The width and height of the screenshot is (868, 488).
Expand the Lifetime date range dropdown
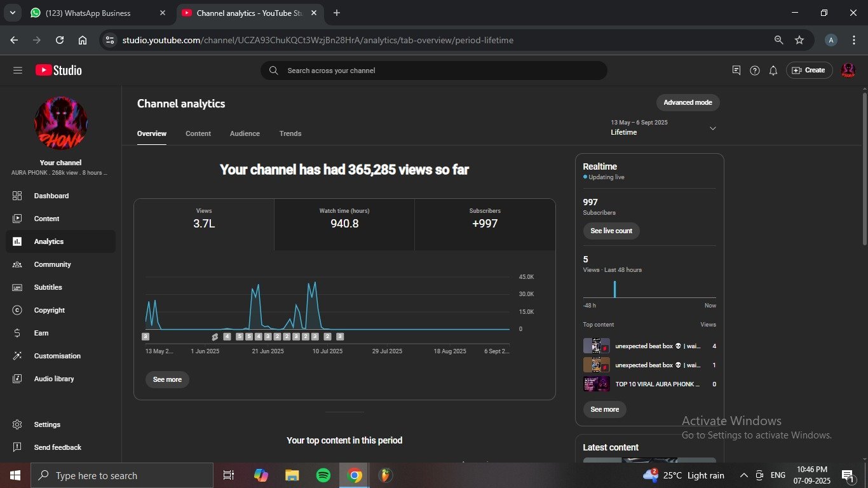click(712, 128)
